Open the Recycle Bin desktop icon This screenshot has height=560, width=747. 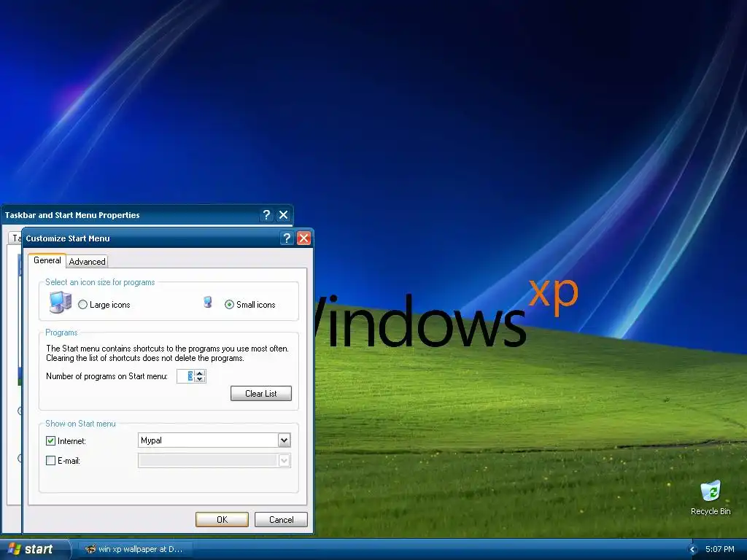(711, 497)
